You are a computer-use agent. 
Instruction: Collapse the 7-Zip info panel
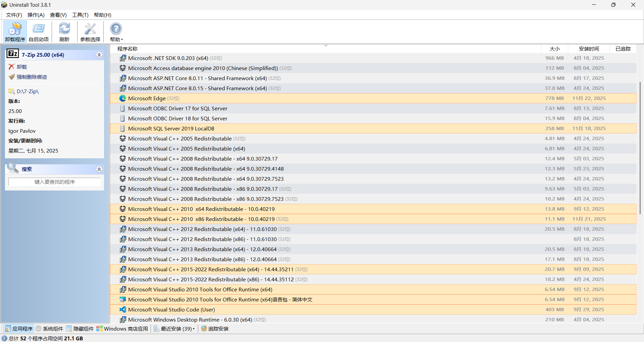point(99,55)
